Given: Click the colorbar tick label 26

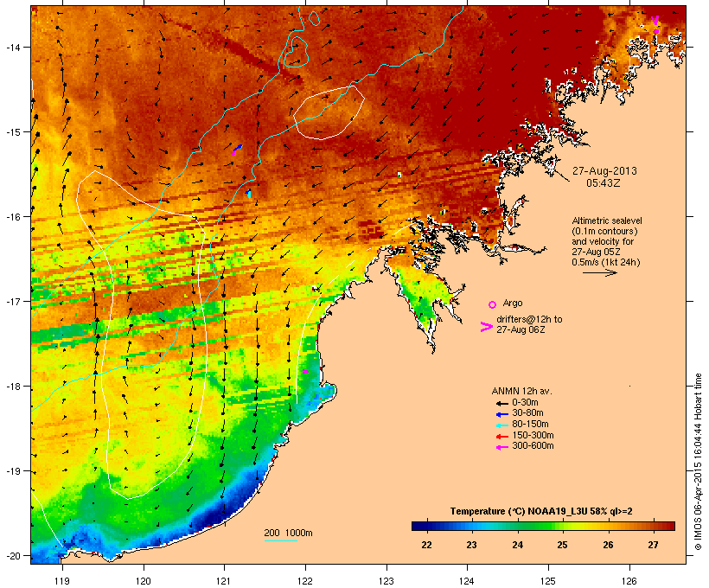Looking at the screenshot, I should pos(608,545).
